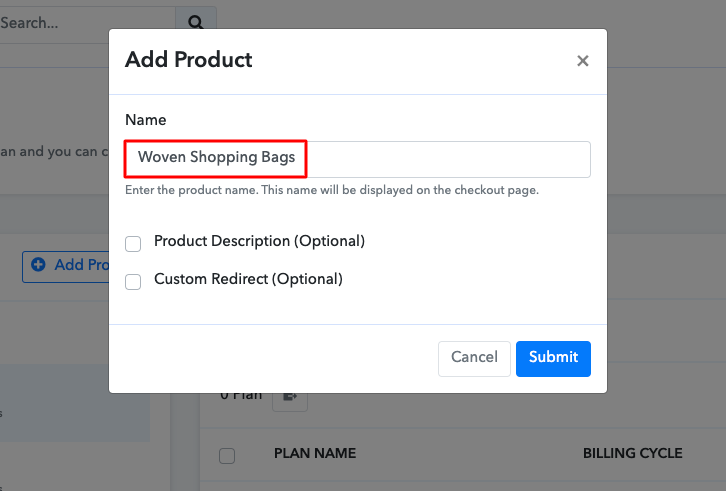Click the Search text box
The image size is (726, 491).
pyautogui.click(x=88, y=23)
